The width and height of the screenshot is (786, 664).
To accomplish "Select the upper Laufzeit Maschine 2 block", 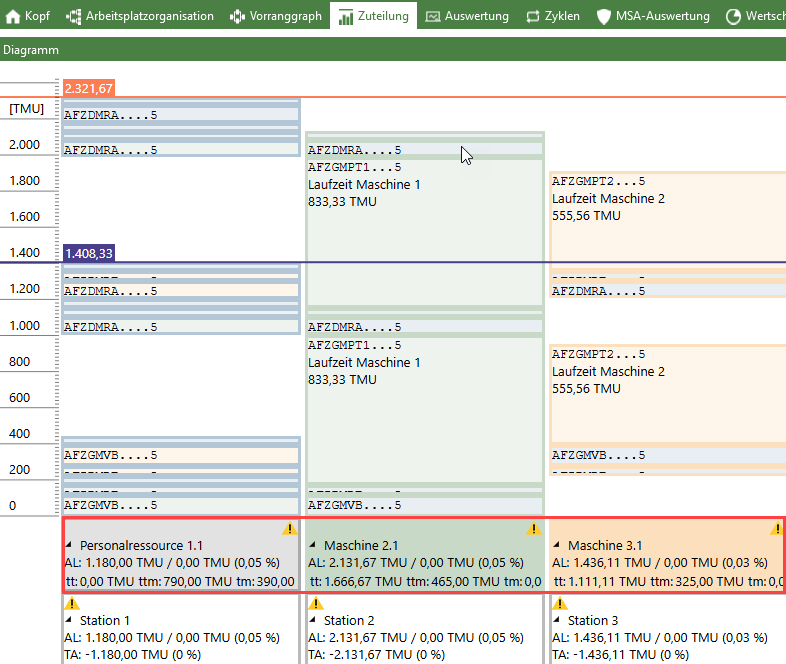I will click(608, 199).
